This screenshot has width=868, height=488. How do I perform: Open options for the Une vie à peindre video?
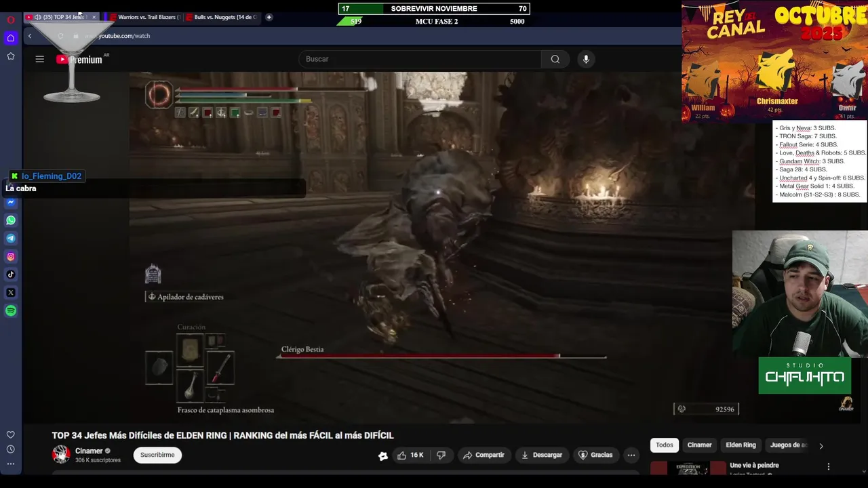coord(828,466)
